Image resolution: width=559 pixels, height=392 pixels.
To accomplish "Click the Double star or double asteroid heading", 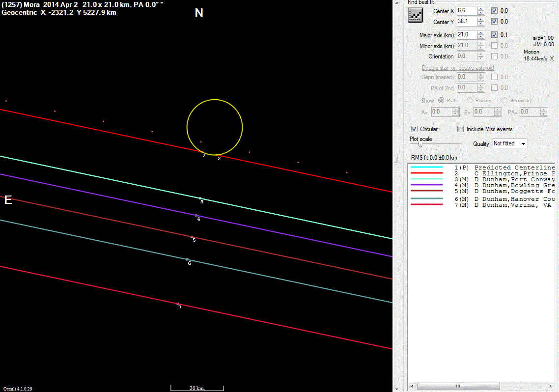I will coord(458,68).
